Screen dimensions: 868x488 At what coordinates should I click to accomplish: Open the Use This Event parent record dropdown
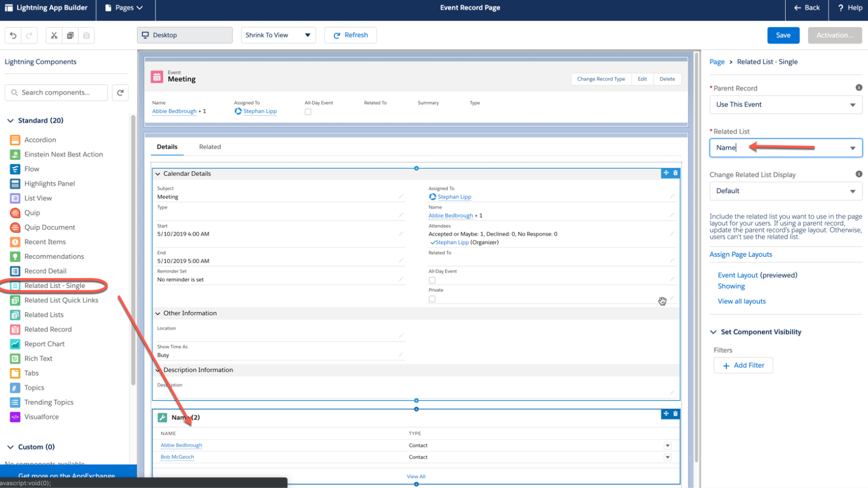[785, 104]
